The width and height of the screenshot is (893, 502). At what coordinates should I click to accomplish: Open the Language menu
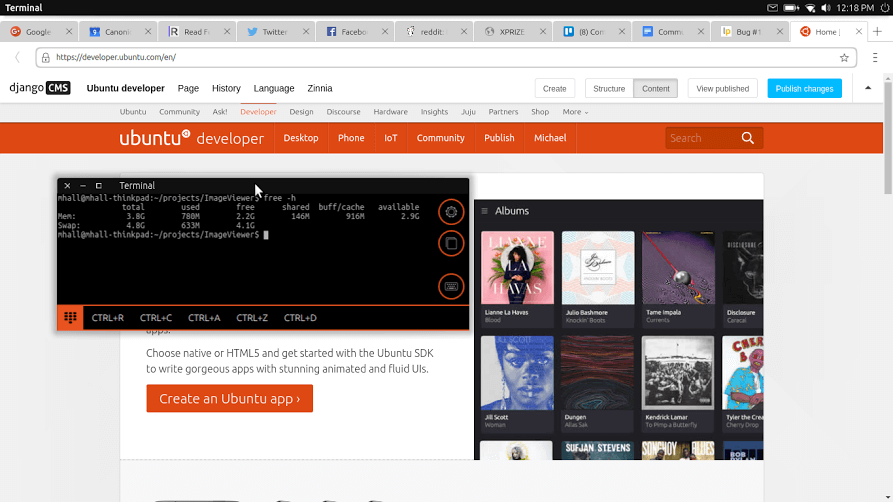274,88
